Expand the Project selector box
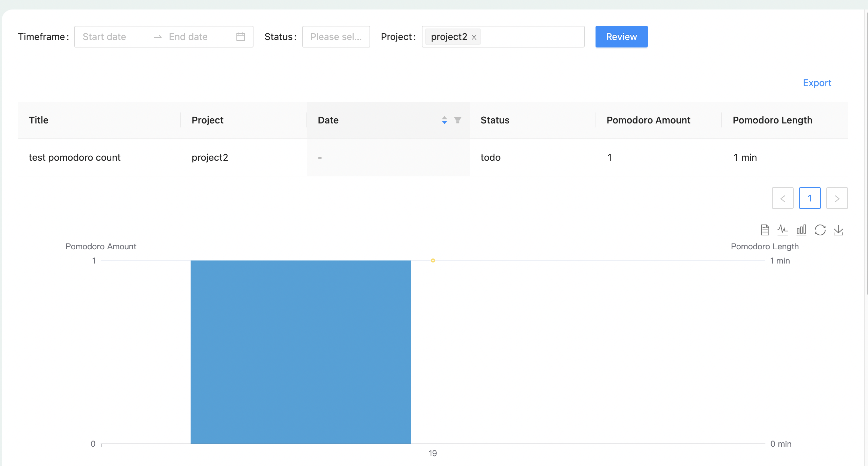The height and width of the screenshot is (466, 868). coord(533,37)
